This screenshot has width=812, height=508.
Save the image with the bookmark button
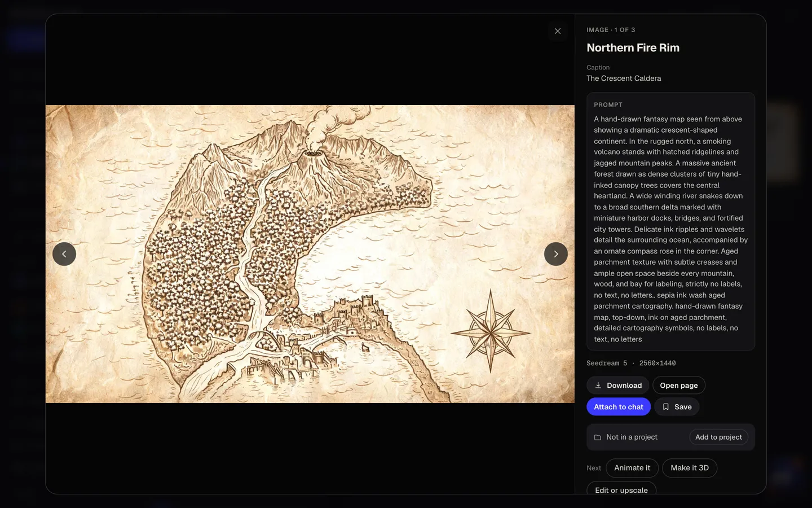(677, 407)
